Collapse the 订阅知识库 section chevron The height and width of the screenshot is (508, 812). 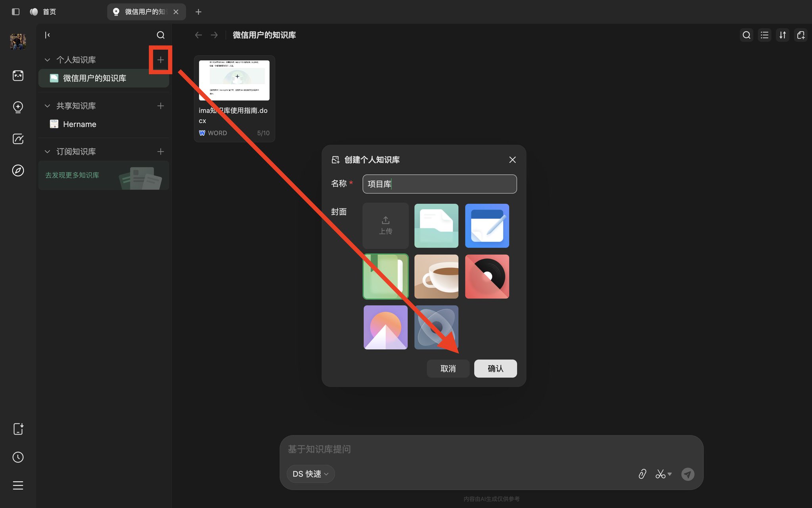click(47, 152)
